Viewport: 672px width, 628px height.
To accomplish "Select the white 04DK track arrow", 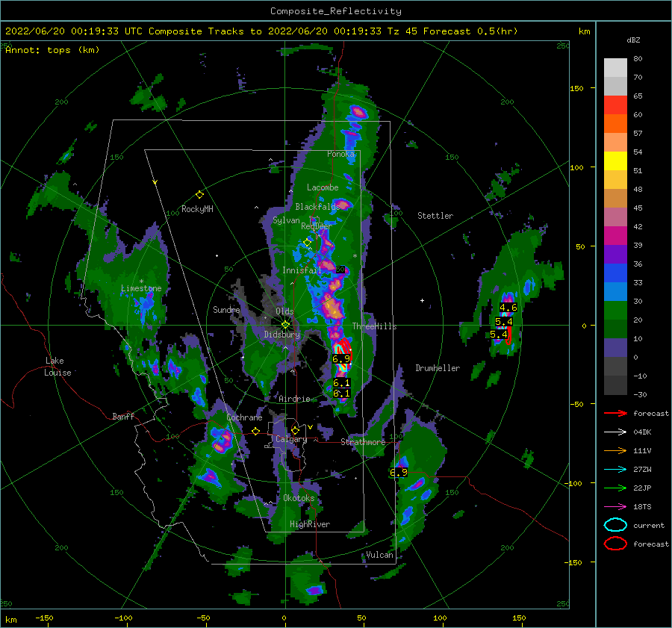I will (x=615, y=432).
